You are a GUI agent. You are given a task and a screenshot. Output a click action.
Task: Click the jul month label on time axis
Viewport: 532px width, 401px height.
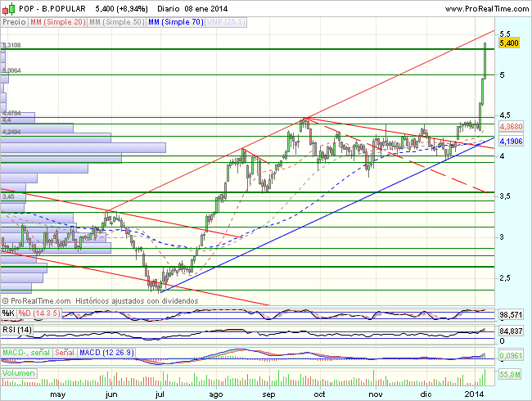coord(160,394)
